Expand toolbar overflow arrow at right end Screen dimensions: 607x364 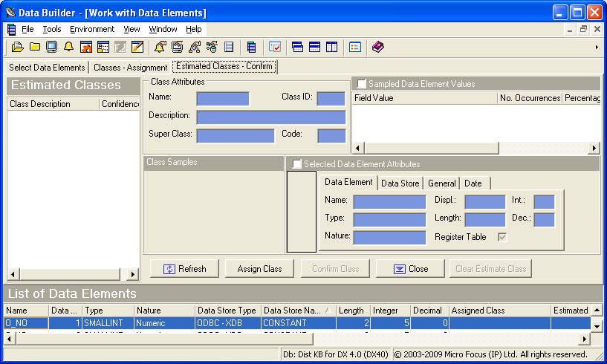coord(597,47)
